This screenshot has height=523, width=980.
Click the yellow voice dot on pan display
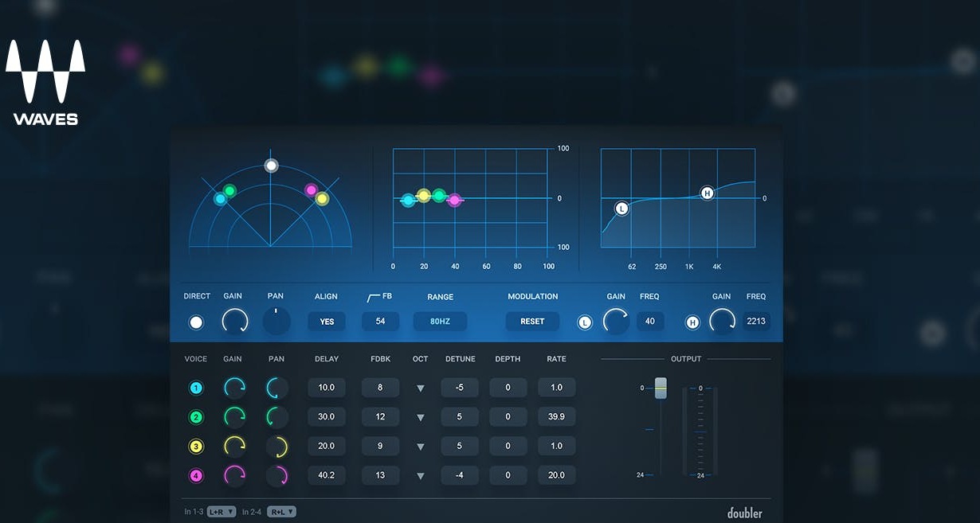pos(322,198)
